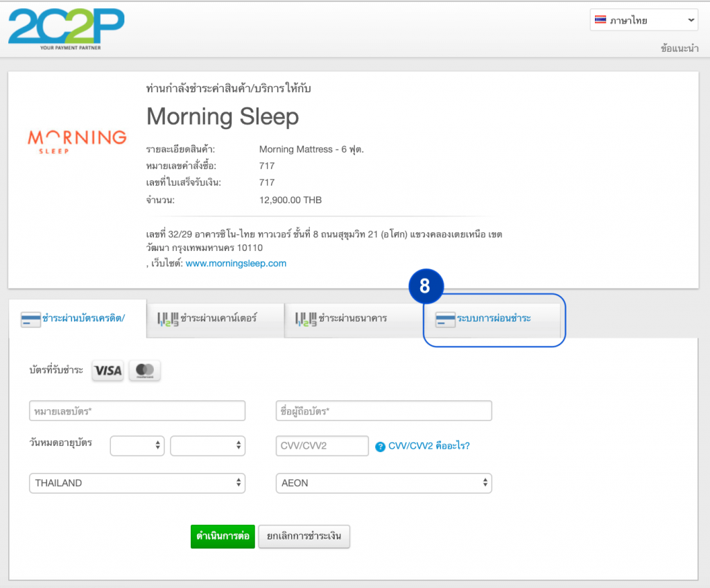Open the ภาษาไทย language dropdown
The image size is (710, 588).
tap(644, 20)
